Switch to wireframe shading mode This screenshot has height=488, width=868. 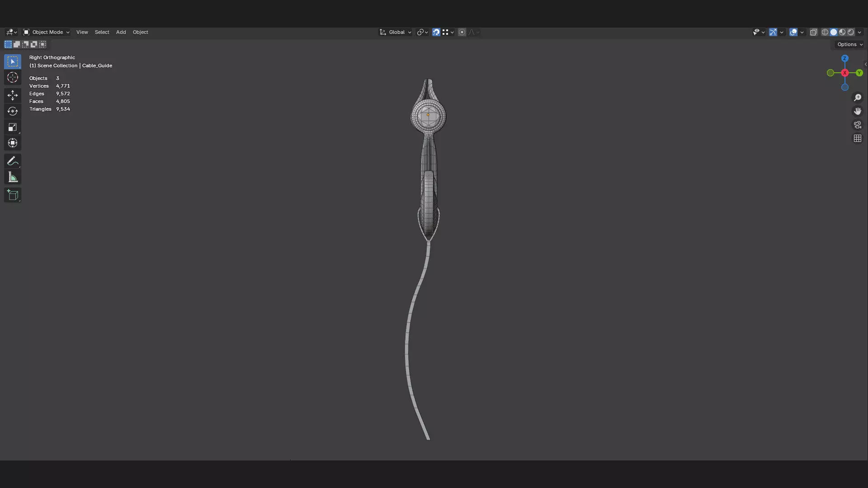(825, 32)
